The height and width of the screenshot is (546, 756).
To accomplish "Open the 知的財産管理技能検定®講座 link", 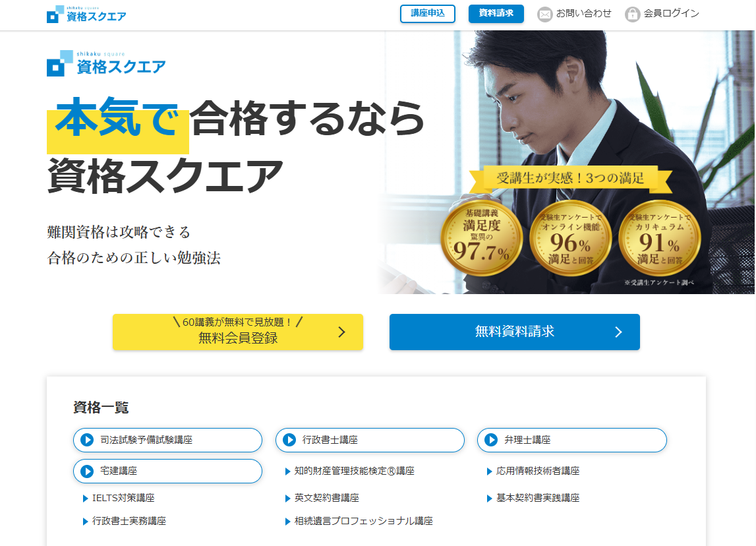I will click(355, 471).
